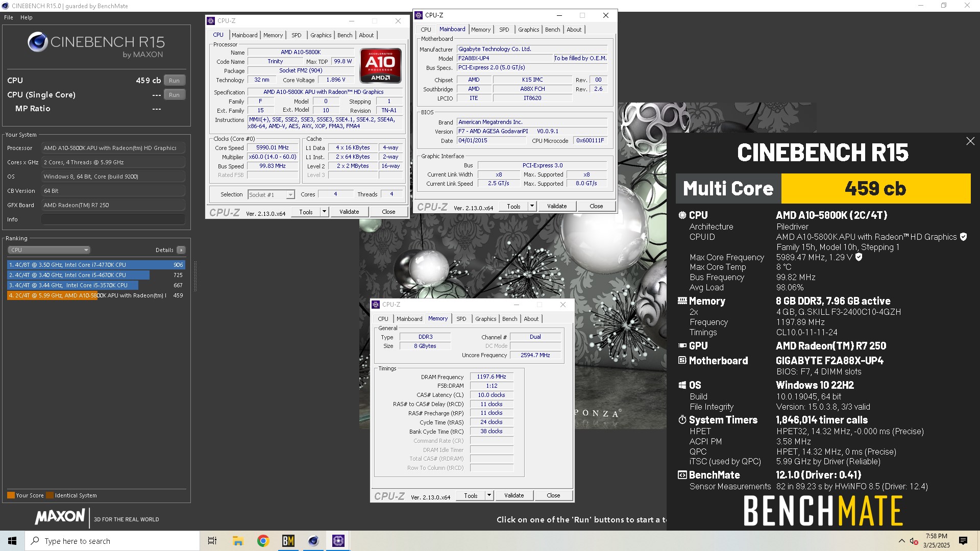
Task: Click Validate in left CPU-Z window
Action: (350, 212)
